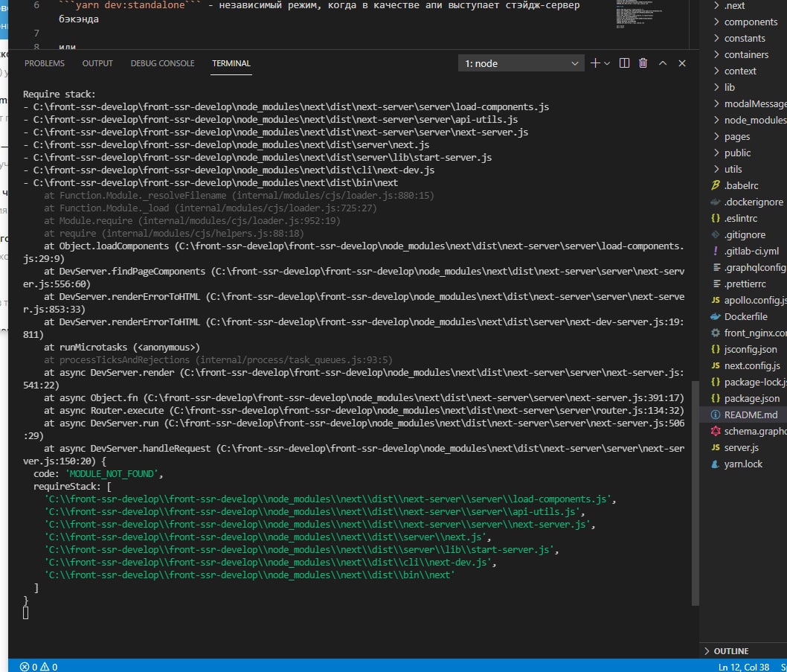Expand the pages folder in explorer
787x672 pixels.
(736, 136)
